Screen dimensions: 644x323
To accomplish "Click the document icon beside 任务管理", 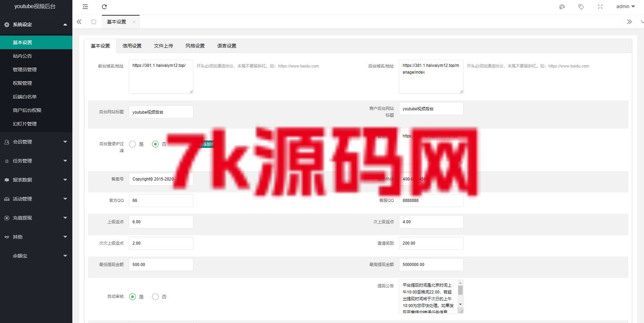I will pyautogui.click(x=7, y=161).
